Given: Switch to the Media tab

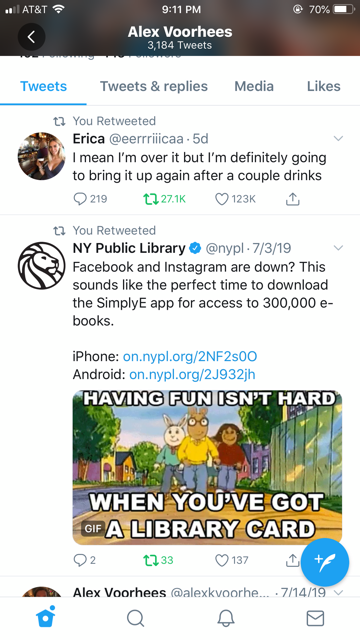Looking at the screenshot, I should point(254,86).
